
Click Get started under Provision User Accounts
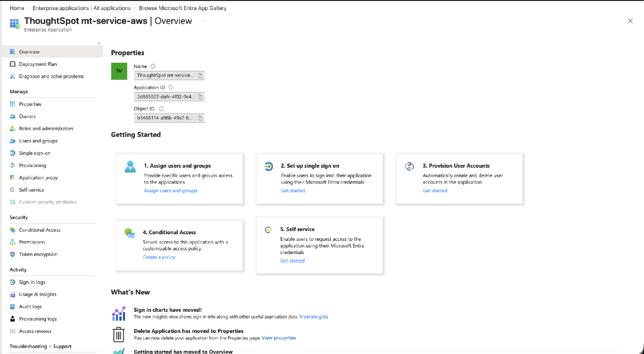coord(435,191)
